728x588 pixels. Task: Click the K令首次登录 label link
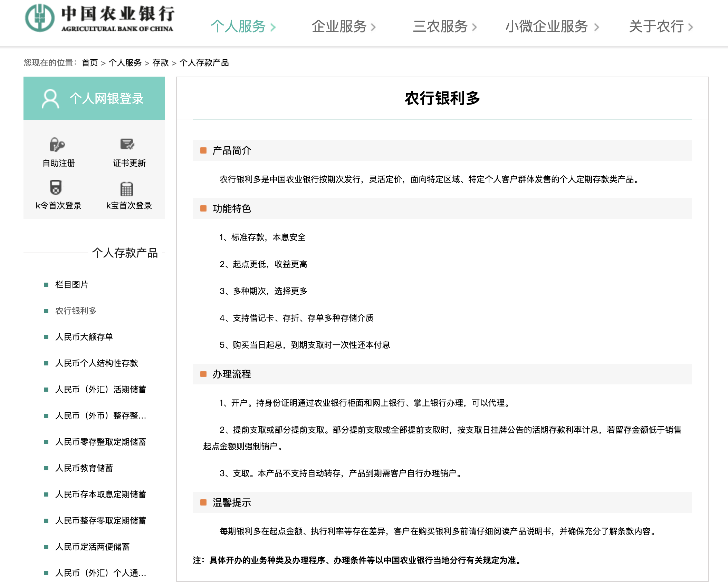tap(58, 206)
